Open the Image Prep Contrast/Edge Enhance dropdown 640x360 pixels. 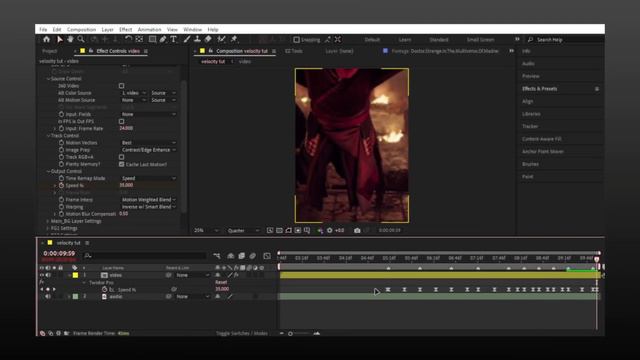click(149, 150)
